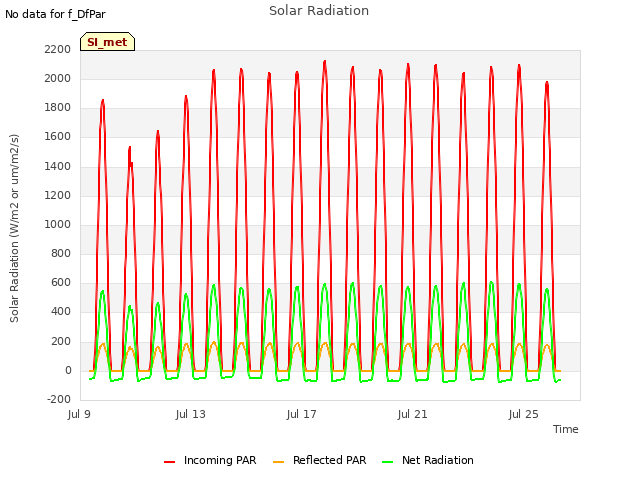Click the red Incoming PAR legend swatch

169,462
